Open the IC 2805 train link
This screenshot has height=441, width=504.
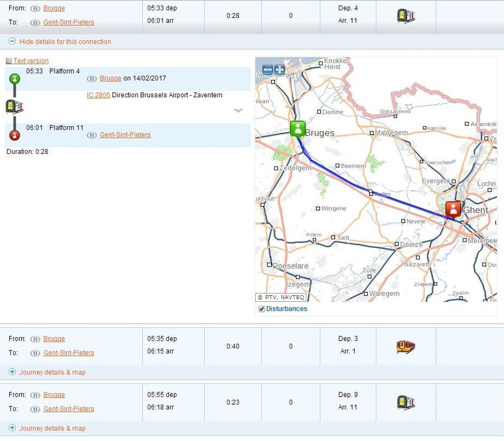pos(98,95)
